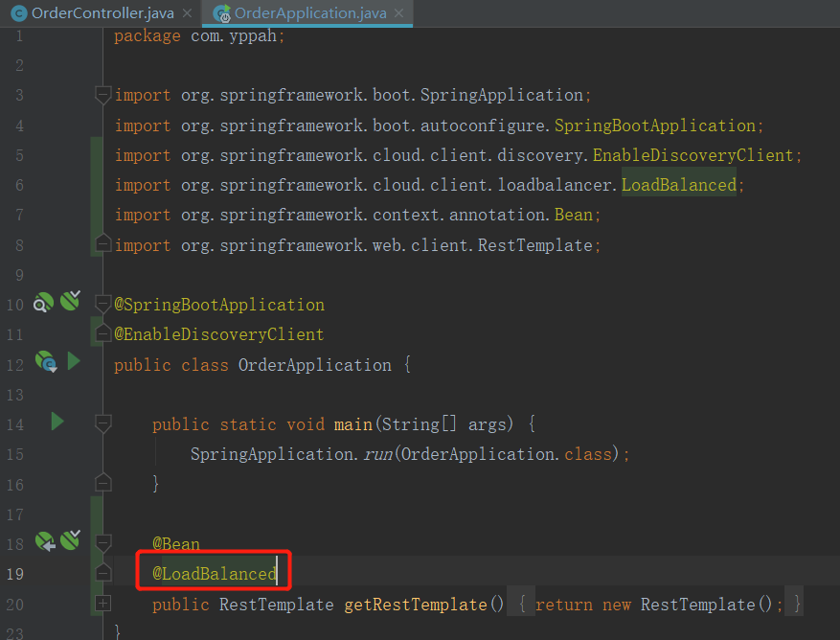The height and width of the screenshot is (640, 840).
Task: Click the @EnableDiscoveryClient annotation
Action: tap(219, 334)
